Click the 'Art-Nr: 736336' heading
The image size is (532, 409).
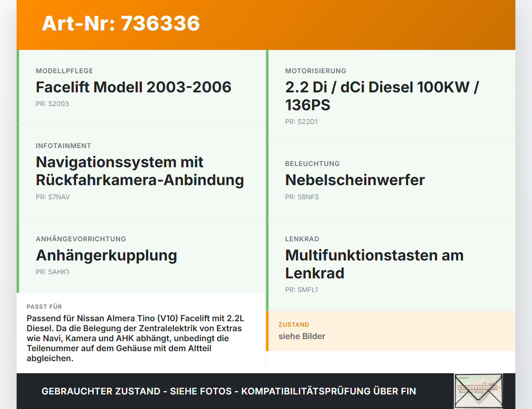121,23
